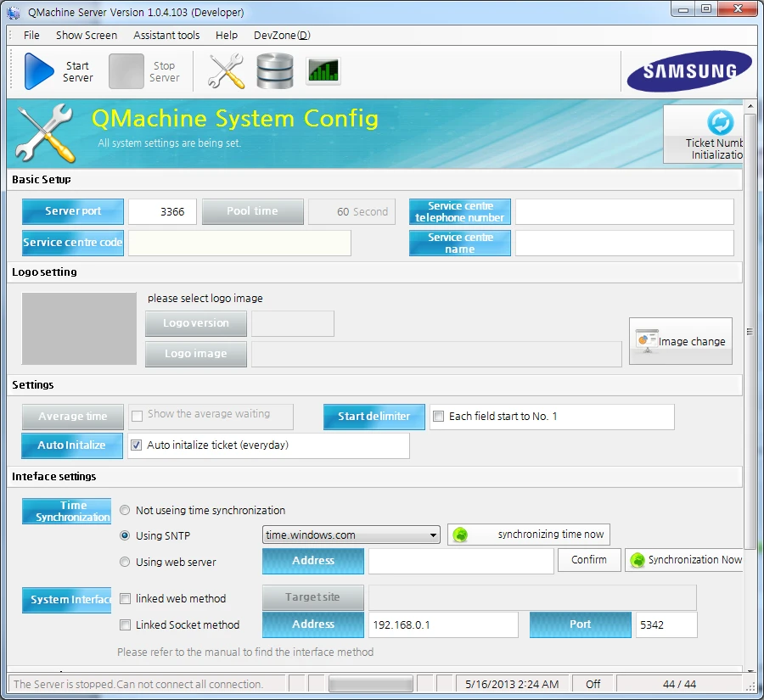This screenshot has width=764, height=700.
Task: Click the large tools icon in config banner
Action: (45, 132)
